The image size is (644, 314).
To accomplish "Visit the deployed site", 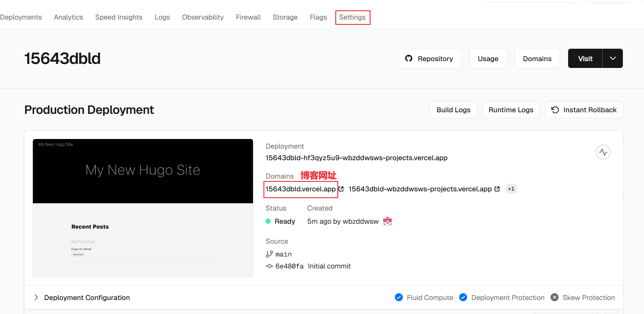I will [x=585, y=59].
